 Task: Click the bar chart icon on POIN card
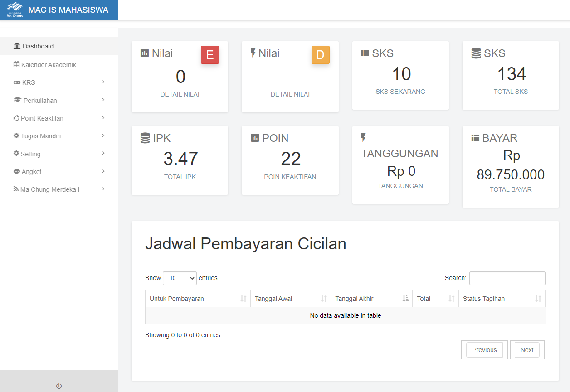pyautogui.click(x=255, y=138)
